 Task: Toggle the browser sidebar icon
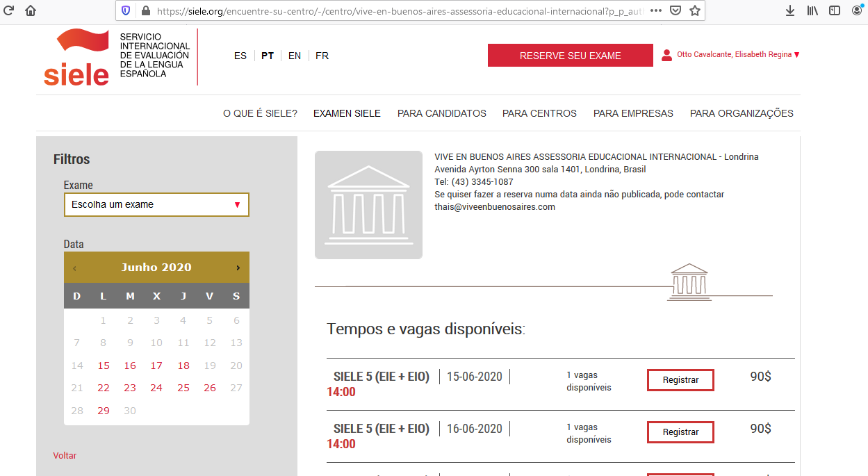[x=835, y=10]
